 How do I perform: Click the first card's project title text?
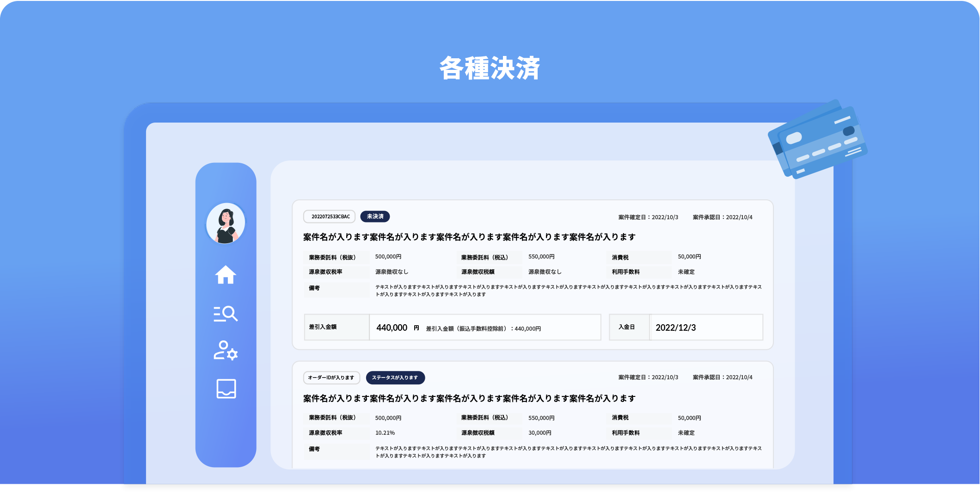(x=469, y=237)
